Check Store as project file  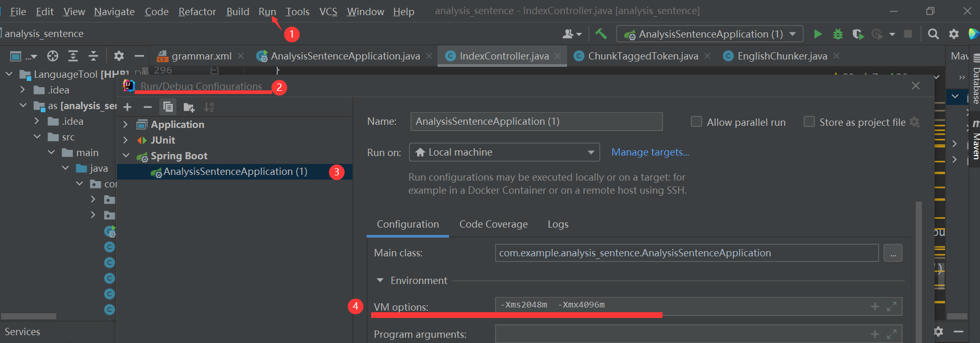click(809, 122)
